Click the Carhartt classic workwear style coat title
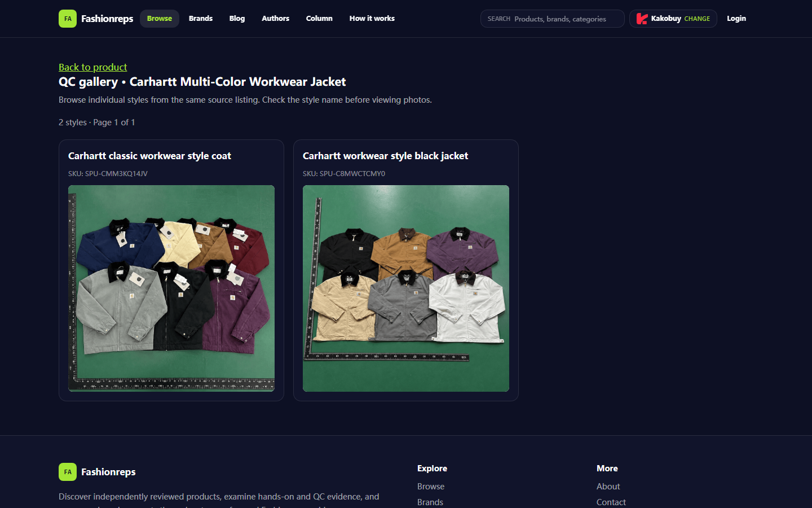 (149, 156)
